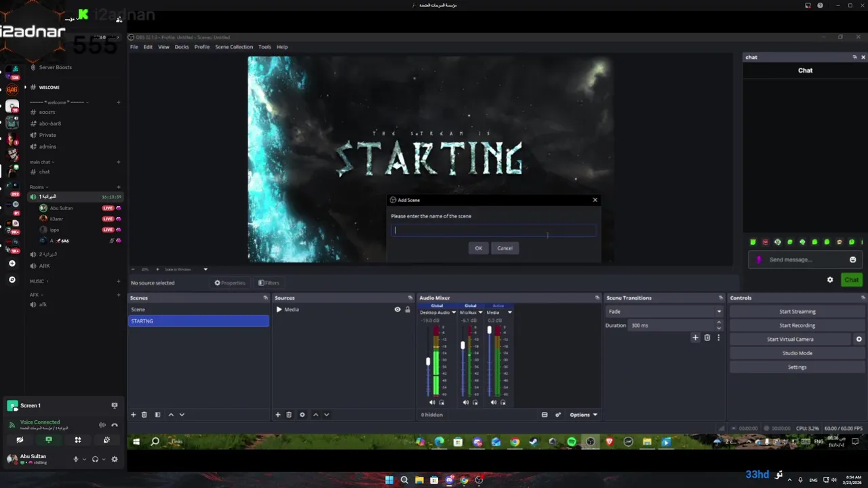Mute Mic/Aux channel
The width and height of the screenshot is (868, 488).
point(466,403)
